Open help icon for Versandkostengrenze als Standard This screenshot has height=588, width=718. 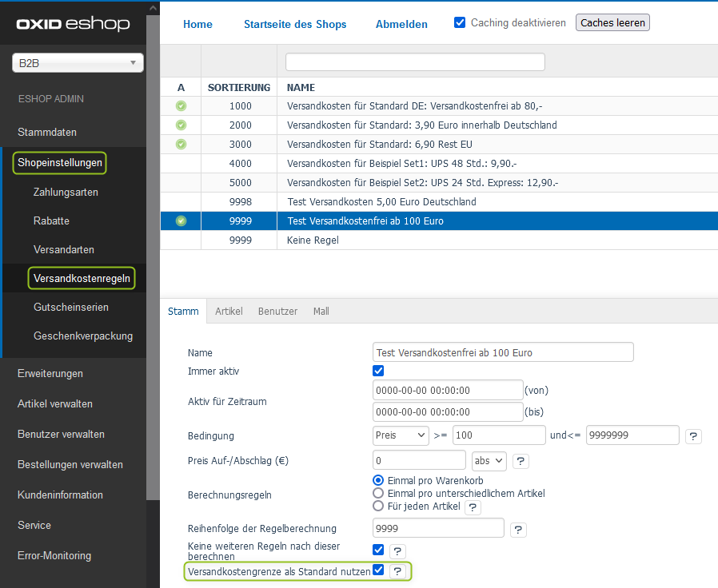pos(397,571)
